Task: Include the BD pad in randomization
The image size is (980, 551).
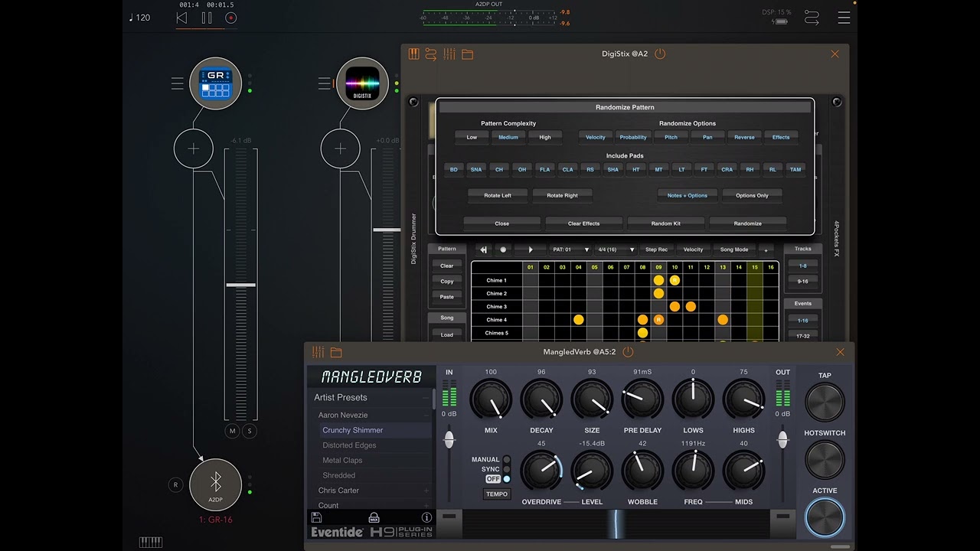Action: [x=453, y=170]
